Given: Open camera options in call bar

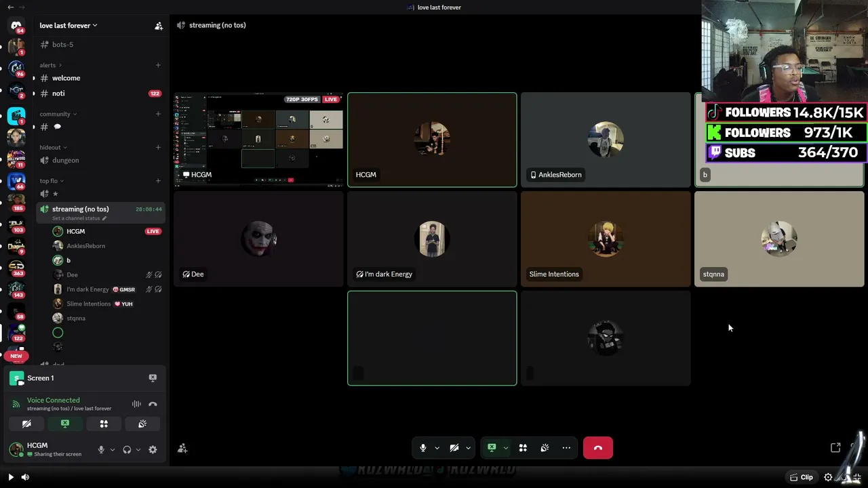Looking at the screenshot, I should [x=468, y=448].
